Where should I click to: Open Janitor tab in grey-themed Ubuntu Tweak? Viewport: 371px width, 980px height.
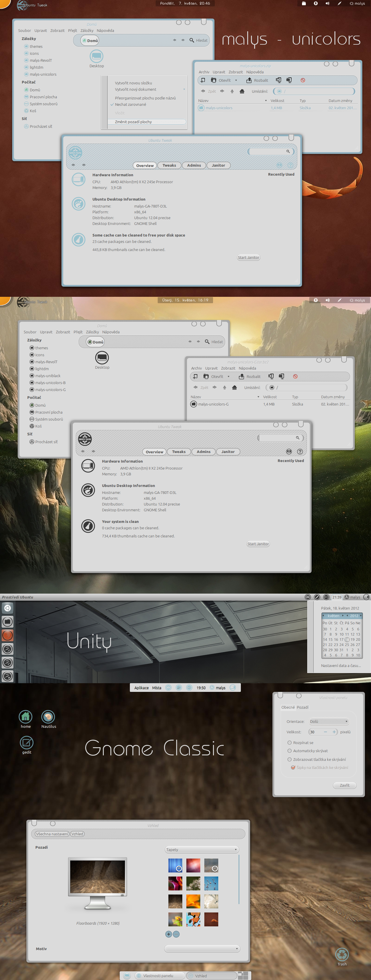(228, 452)
